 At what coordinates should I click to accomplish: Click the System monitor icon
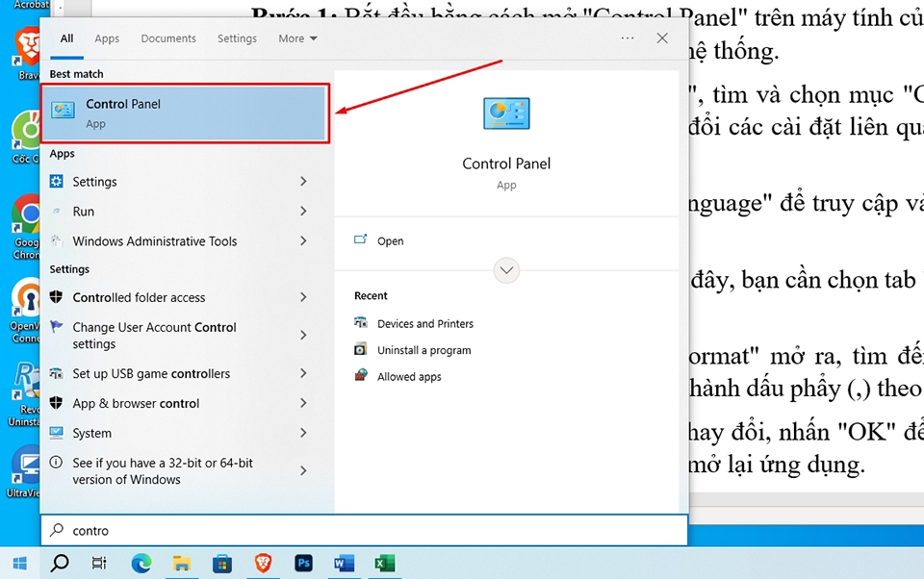(x=57, y=433)
